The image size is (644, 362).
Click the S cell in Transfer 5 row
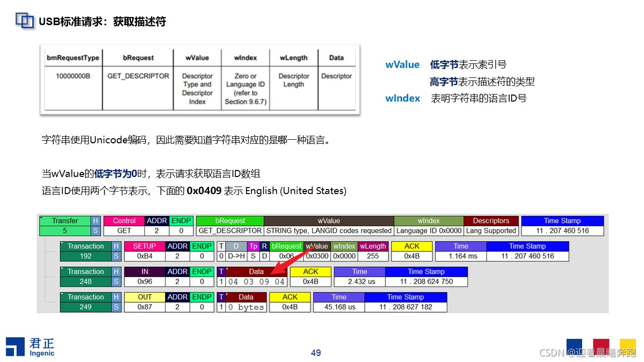coord(96,231)
